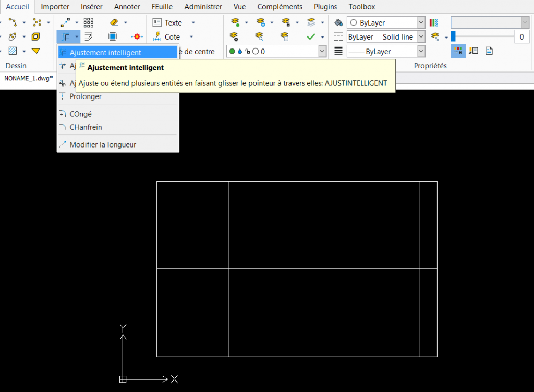Screen dimensions: 534x392
Task: Select the blue scale/frame tool icon
Action: tap(113, 36)
